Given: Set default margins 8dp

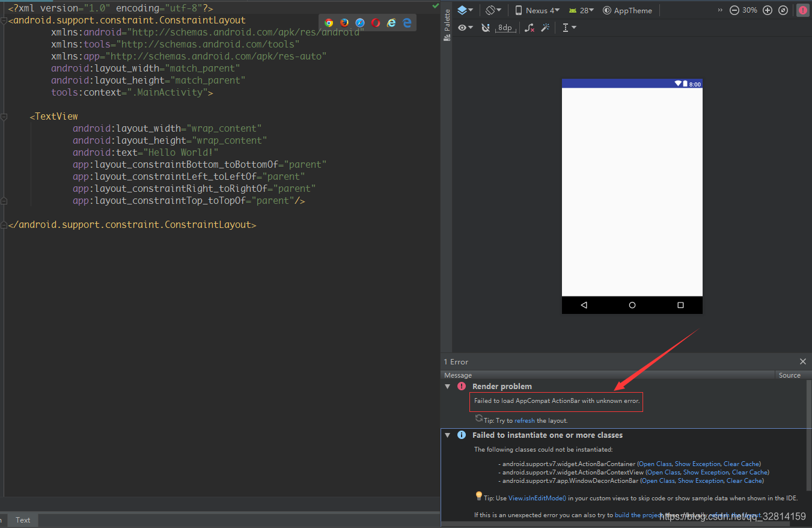Looking at the screenshot, I should click(506, 28).
